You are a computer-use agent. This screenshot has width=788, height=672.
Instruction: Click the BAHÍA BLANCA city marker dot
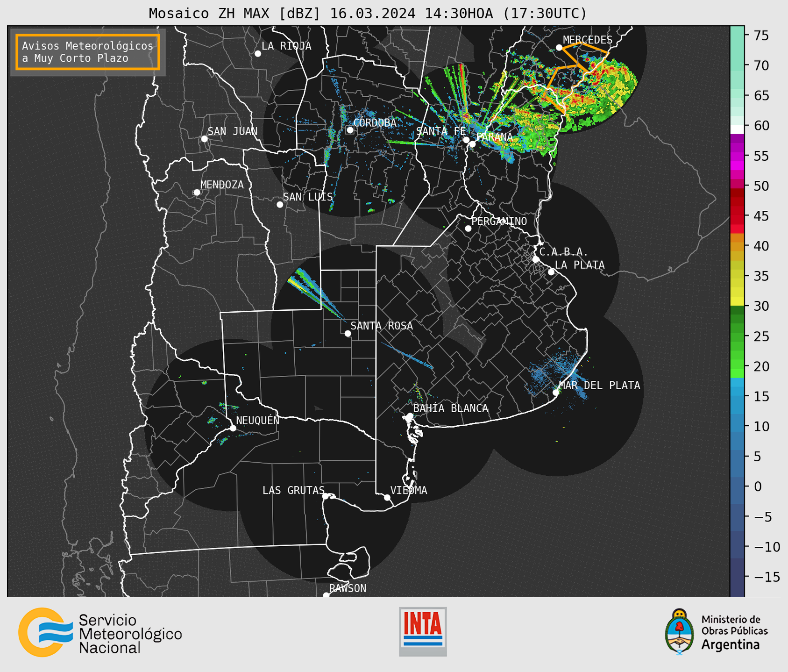tap(410, 416)
